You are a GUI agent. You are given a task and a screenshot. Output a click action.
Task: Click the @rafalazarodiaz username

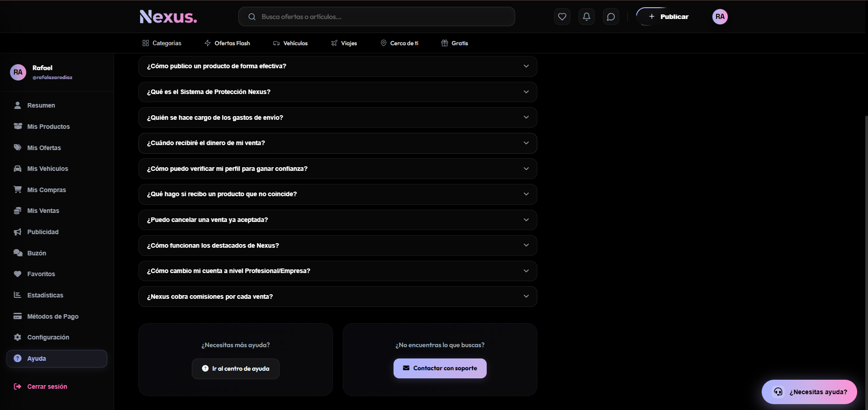52,77
